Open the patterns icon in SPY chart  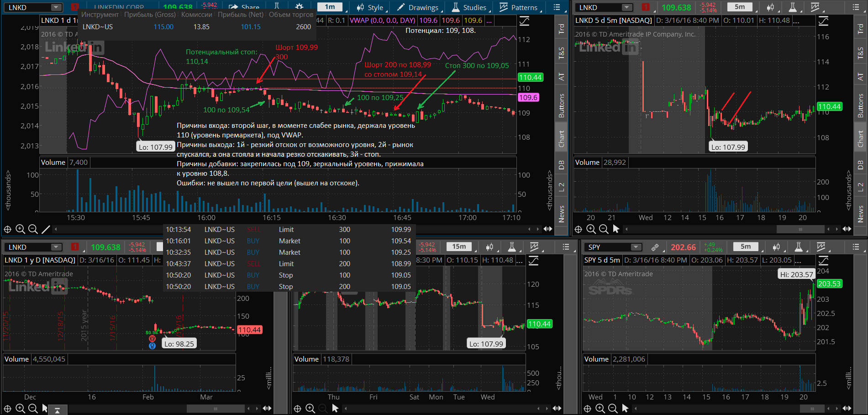[x=821, y=247]
